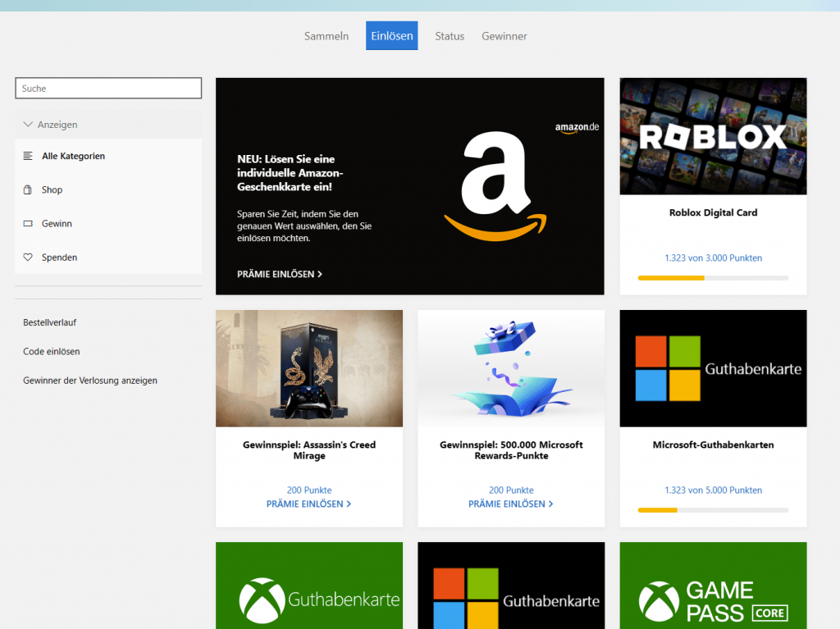
Task: Click PRÄMIE EINLÖSEN on Amazon banner
Action: point(280,274)
